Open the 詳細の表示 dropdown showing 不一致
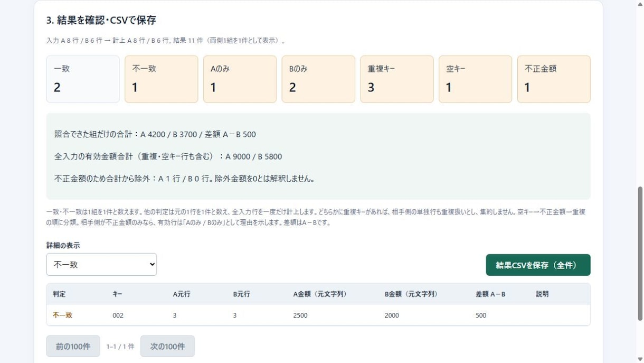Viewport: 644px width, 363px height. [x=101, y=264]
